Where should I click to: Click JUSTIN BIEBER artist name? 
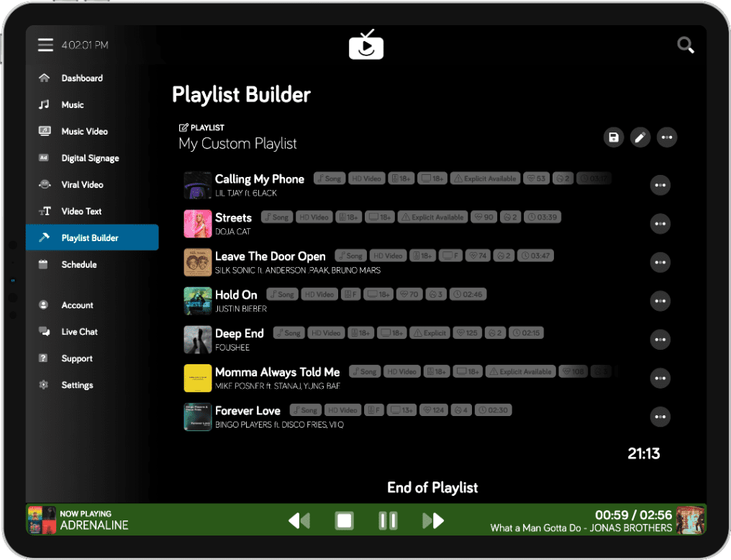point(241,309)
